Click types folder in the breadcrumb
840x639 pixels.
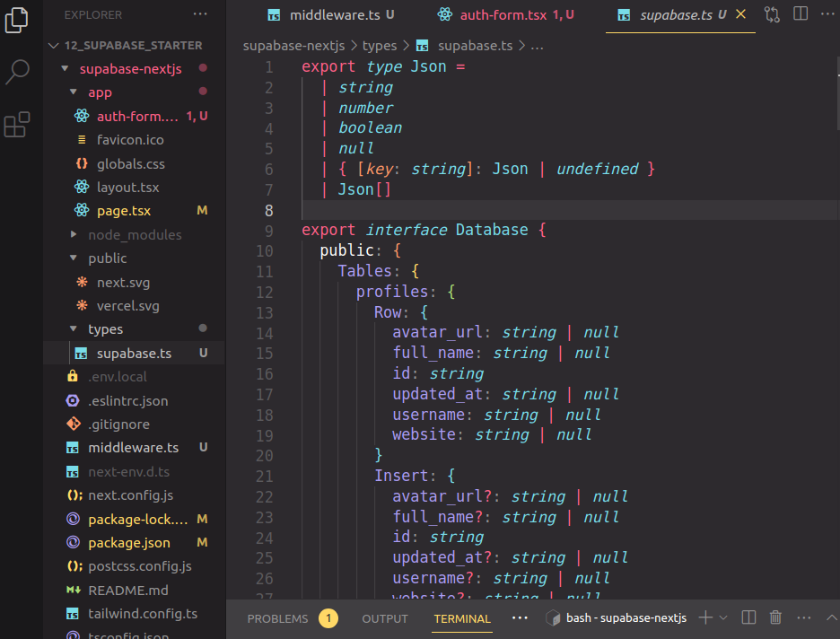pyautogui.click(x=380, y=46)
